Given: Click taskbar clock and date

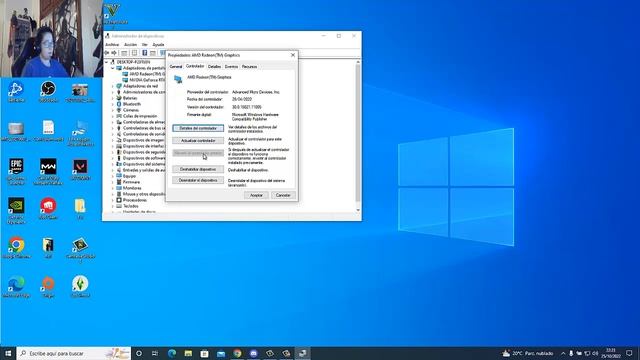Looking at the screenshot, I should tap(611, 353).
